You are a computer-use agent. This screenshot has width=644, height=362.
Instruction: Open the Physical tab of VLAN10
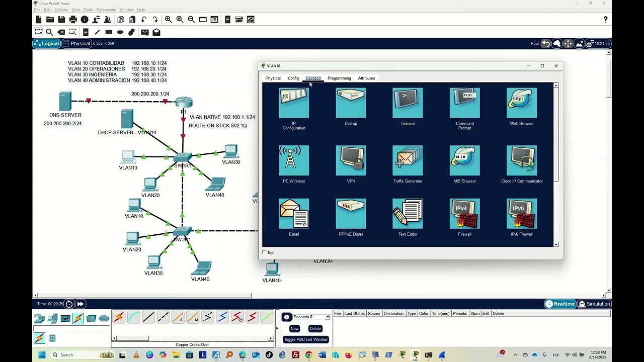(x=273, y=78)
